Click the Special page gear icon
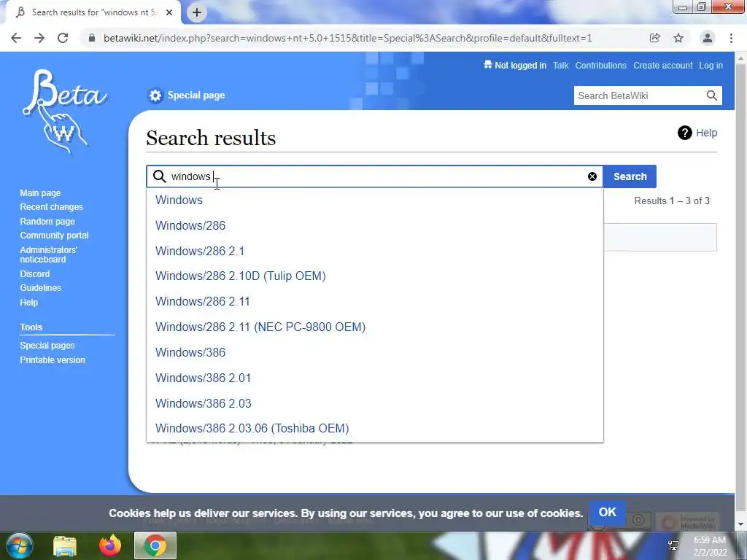Viewport: 747px width, 560px height. coord(155,96)
